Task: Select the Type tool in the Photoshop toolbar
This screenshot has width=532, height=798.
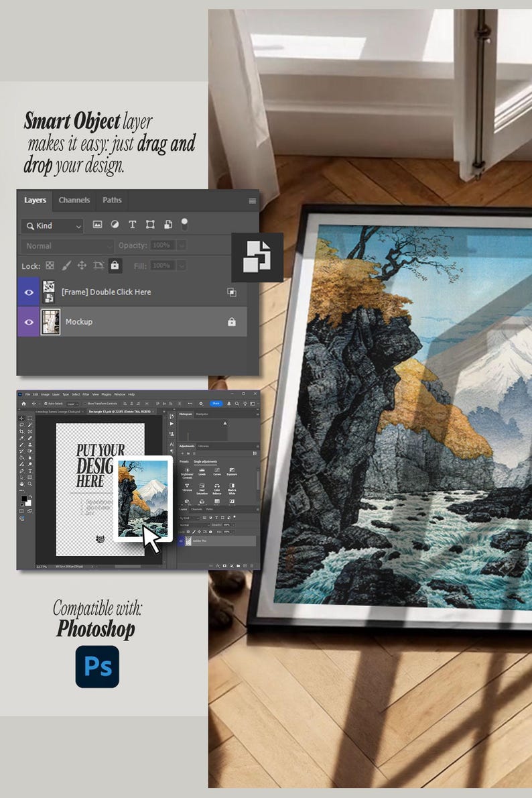Action: [x=30, y=471]
